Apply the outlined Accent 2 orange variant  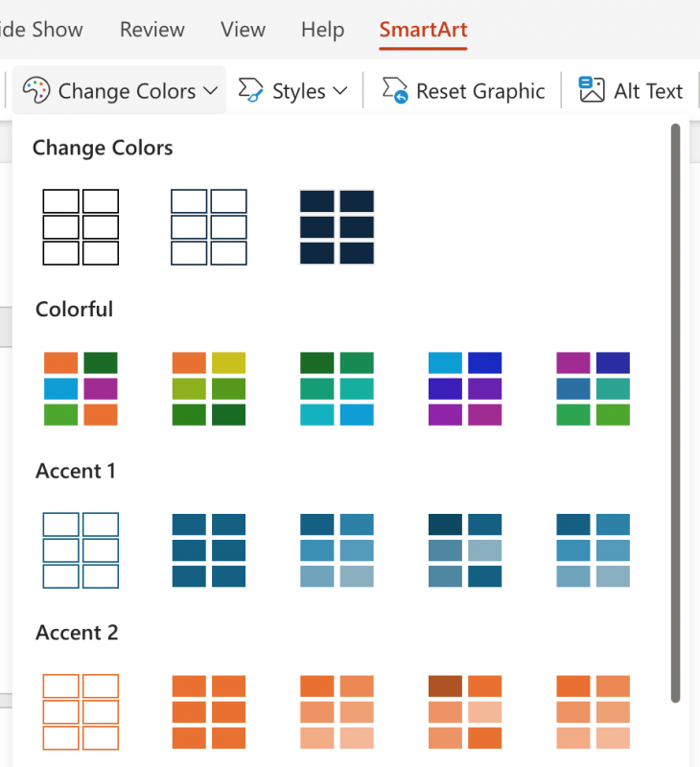point(81,711)
